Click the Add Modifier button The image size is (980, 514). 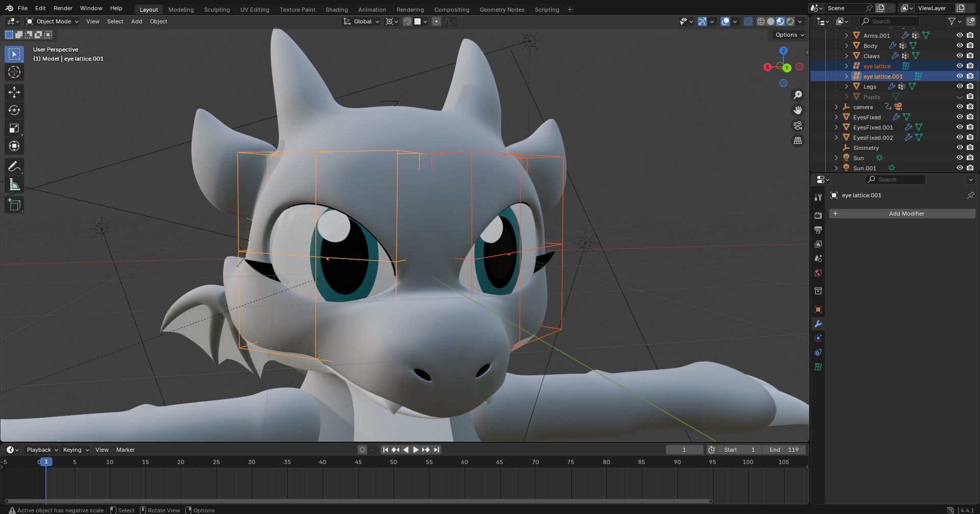tap(902, 214)
